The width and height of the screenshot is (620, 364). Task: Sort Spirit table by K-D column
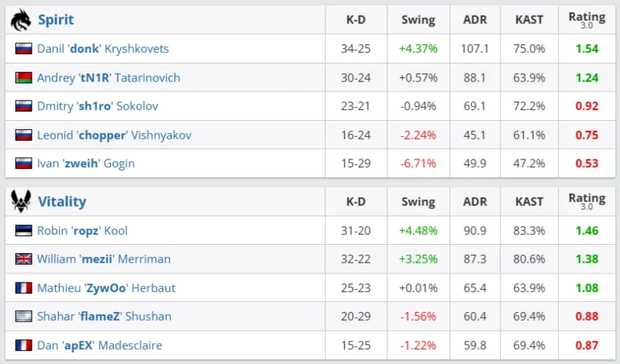coord(356,20)
